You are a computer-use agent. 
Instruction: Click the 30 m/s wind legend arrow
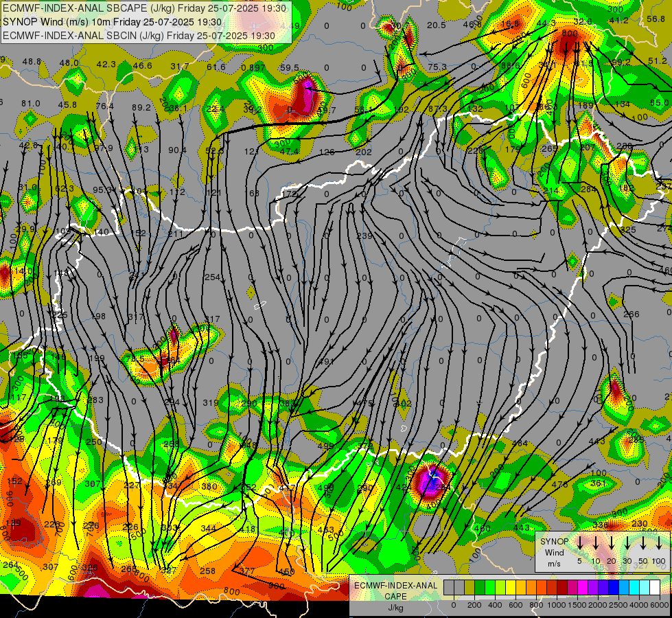[627, 542]
